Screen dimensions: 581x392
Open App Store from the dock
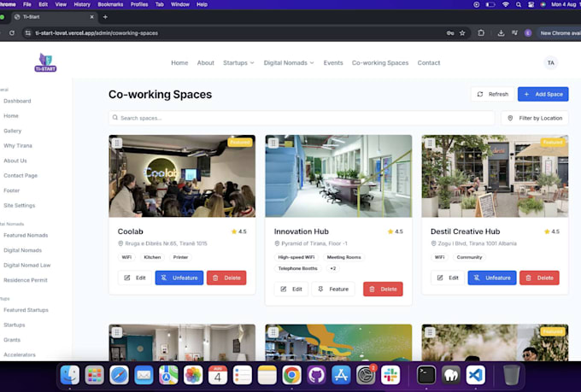pos(341,375)
